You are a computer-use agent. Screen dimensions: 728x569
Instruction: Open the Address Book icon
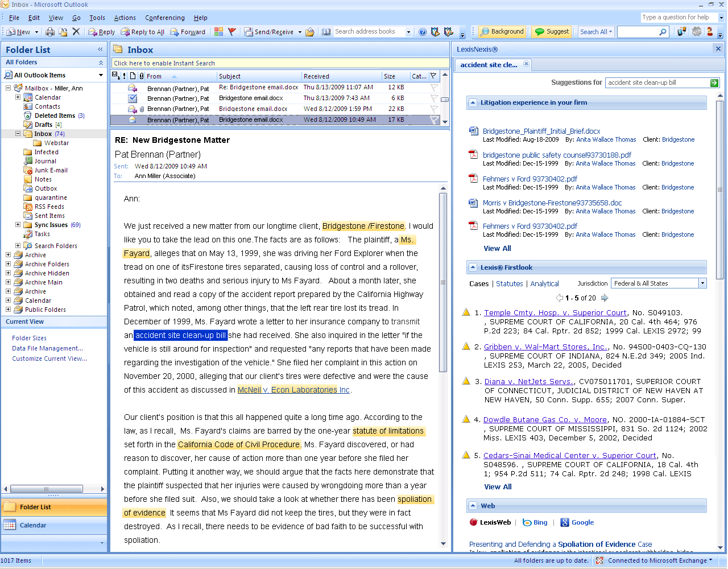[x=326, y=32]
